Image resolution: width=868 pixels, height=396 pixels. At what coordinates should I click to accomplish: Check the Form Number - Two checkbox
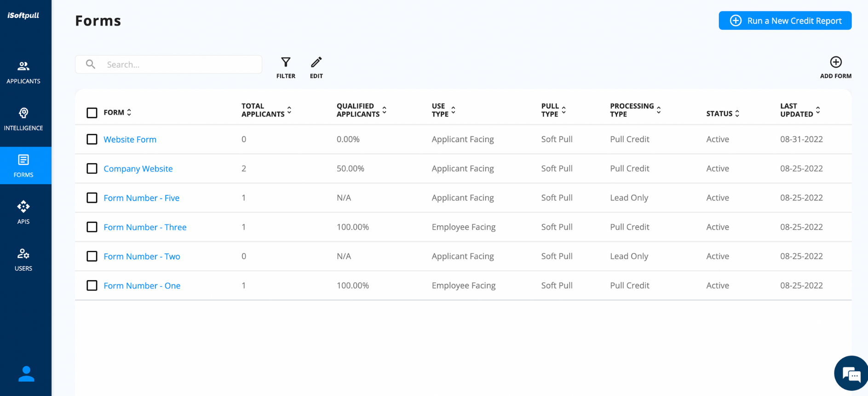point(92,256)
